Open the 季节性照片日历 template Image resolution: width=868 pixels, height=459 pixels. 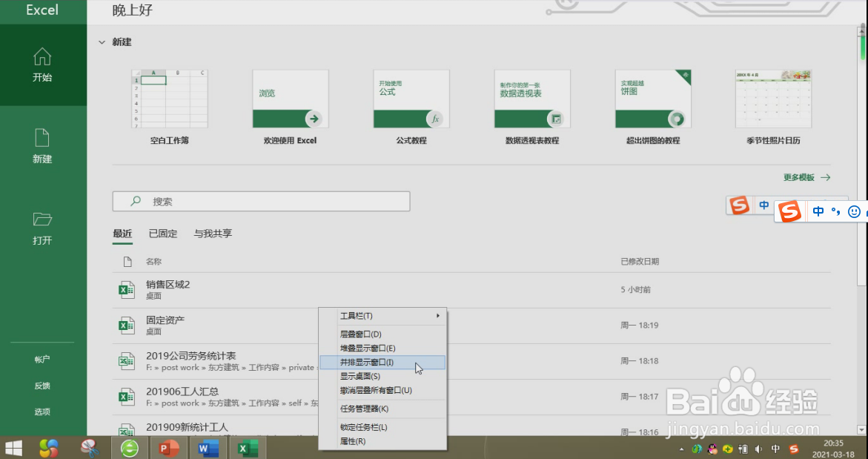[x=773, y=107]
